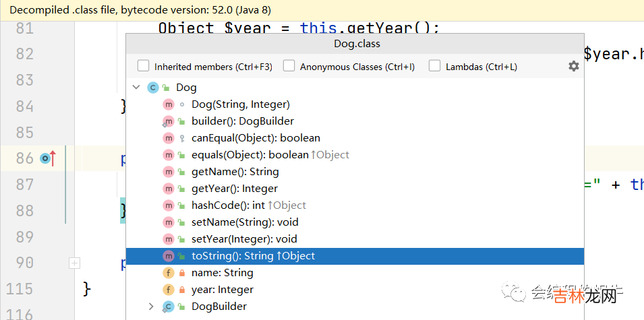
Task: Click the field icon beside name: String
Action: pos(169,273)
